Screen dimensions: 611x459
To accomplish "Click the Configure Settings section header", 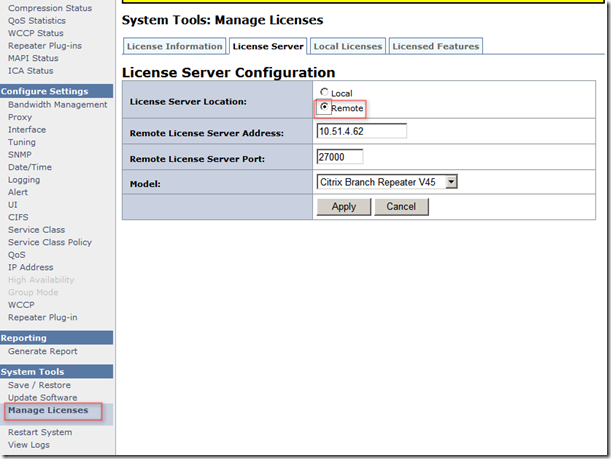I will tap(57, 91).
